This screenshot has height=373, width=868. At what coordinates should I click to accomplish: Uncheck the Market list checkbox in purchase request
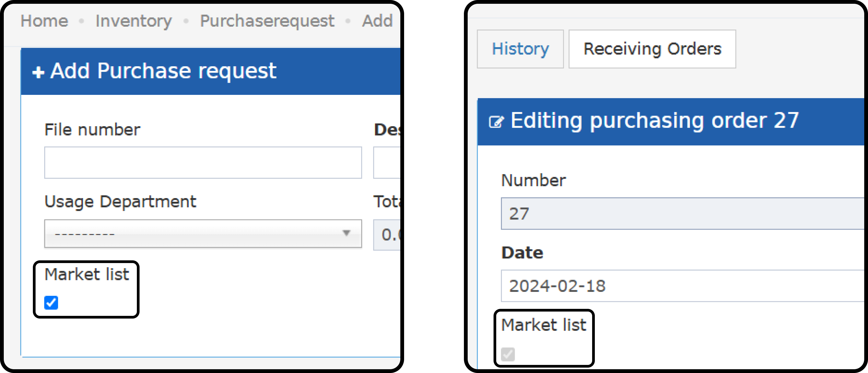coord(51,302)
